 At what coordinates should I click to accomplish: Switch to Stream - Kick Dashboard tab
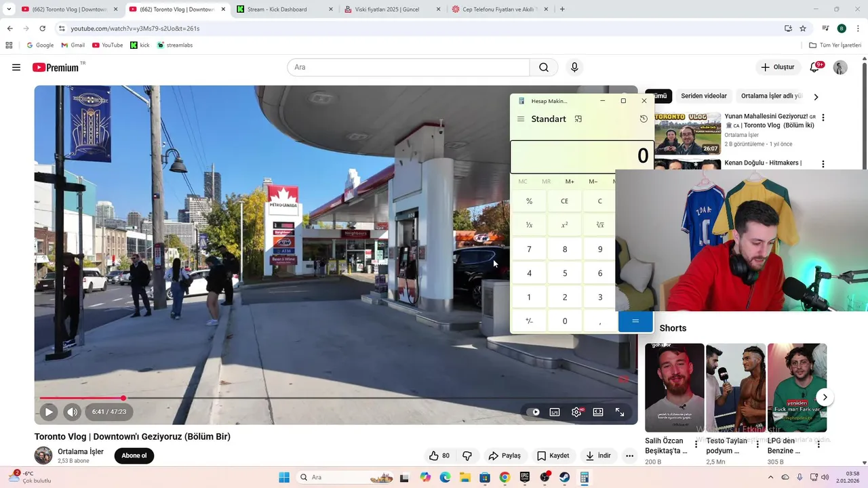tap(285, 9)
